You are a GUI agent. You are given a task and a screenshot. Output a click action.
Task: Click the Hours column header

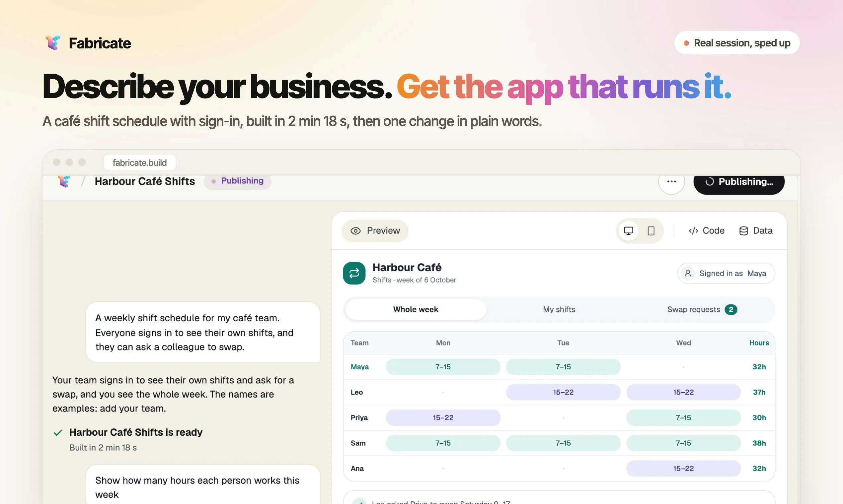click(x=759, y=343)
